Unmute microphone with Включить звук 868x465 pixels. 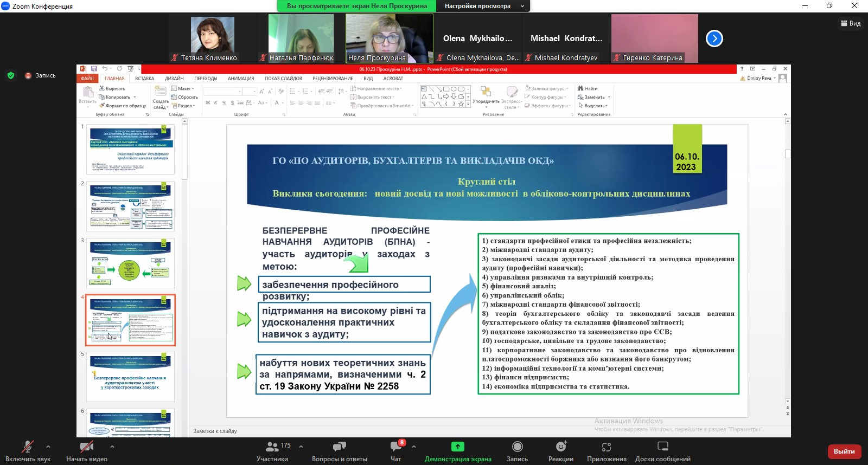tap(28, 451)
